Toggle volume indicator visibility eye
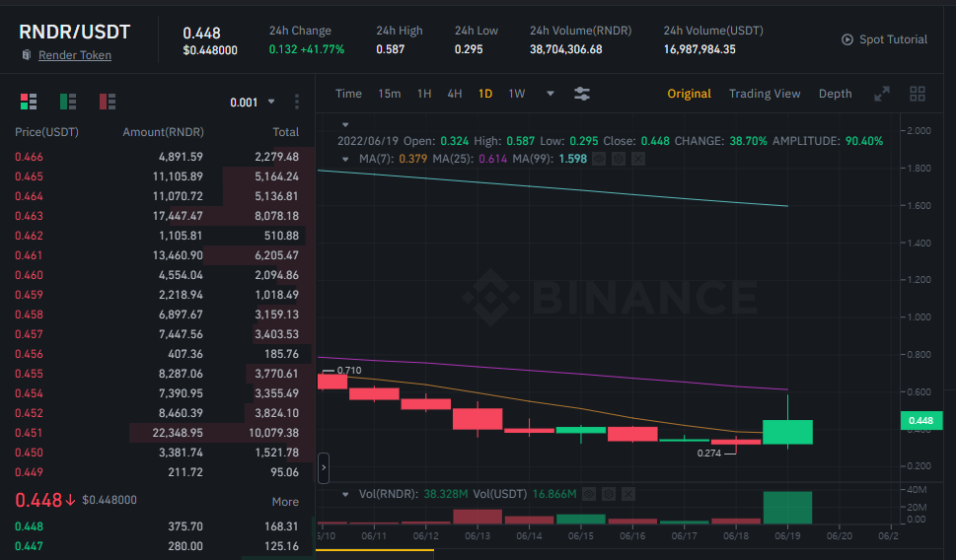Viewport: 956px width, 560px height. click(x=588, y=494)
